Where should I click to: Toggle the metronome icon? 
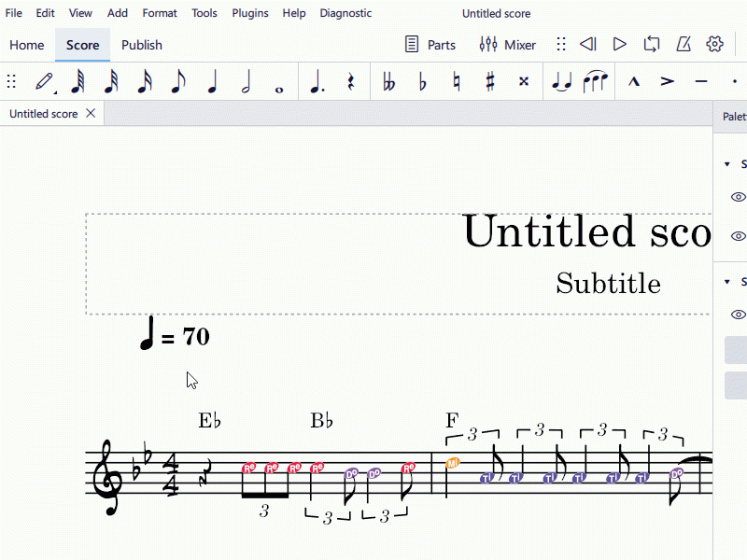(x=684, y=44)
